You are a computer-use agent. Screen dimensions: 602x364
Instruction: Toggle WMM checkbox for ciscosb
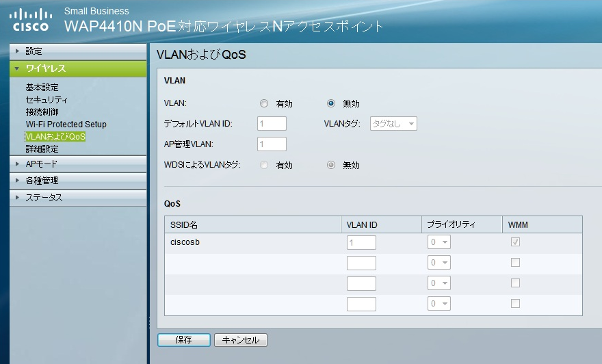click(x=515, y=242)
